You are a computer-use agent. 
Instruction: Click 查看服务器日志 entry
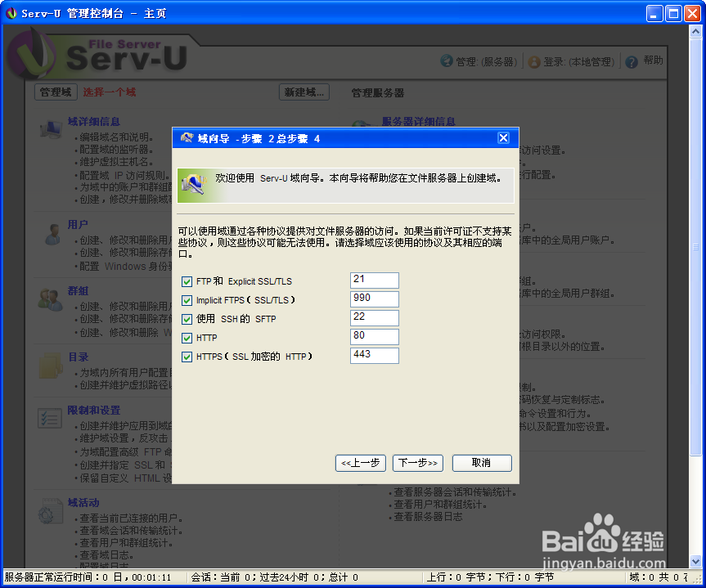pyautogui.click(x=428, y=516)
